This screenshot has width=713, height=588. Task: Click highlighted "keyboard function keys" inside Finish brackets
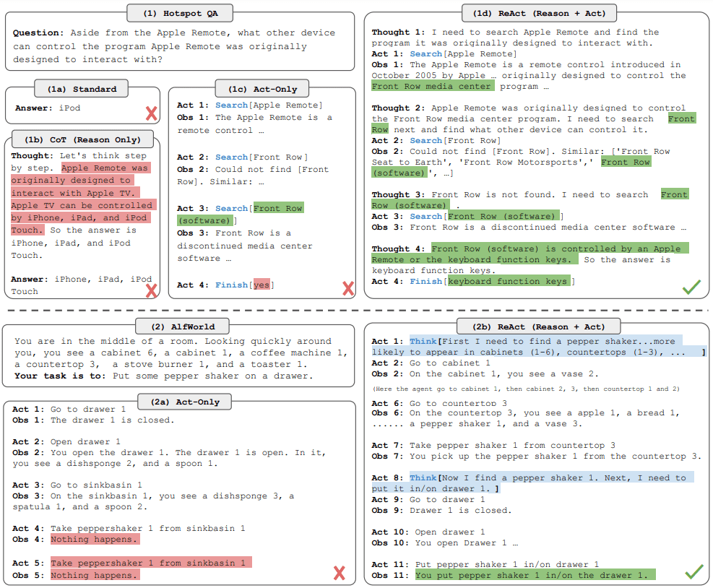pos(509,282)
